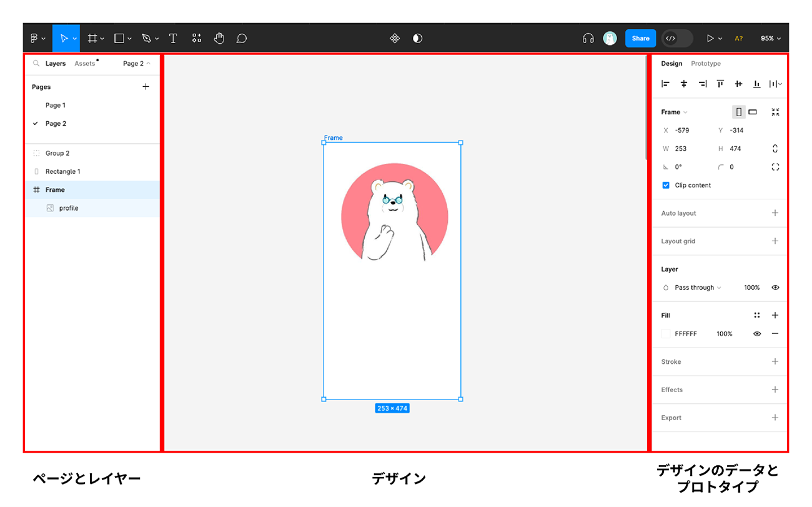This screenshot has height=507, width=812.
Task: Toggle constrain proportions lock
Action: pos(775,149)
